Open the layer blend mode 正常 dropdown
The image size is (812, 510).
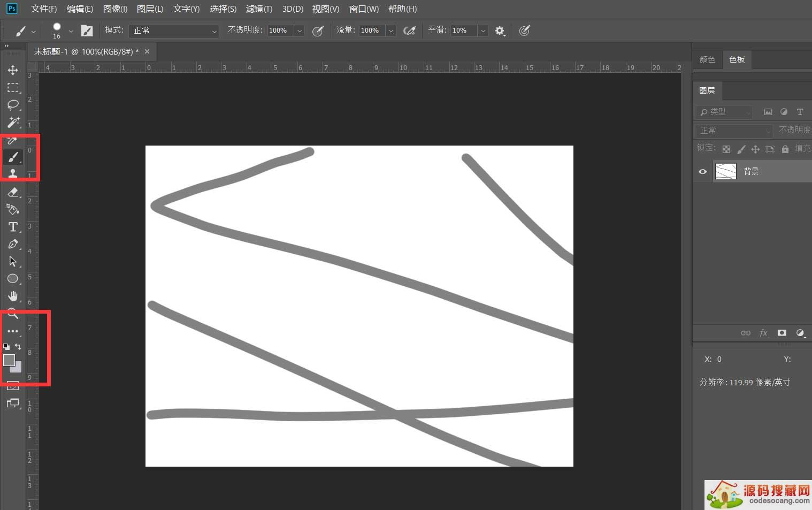point(734,131)
